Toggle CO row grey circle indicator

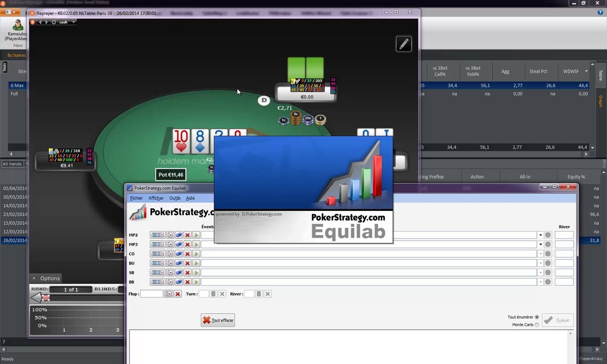tap(548, 254)
